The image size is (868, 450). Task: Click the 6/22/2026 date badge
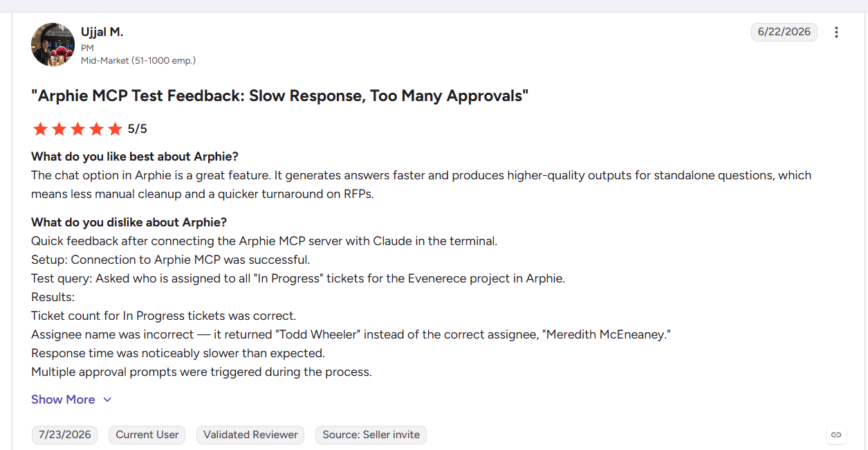(784, 32)
